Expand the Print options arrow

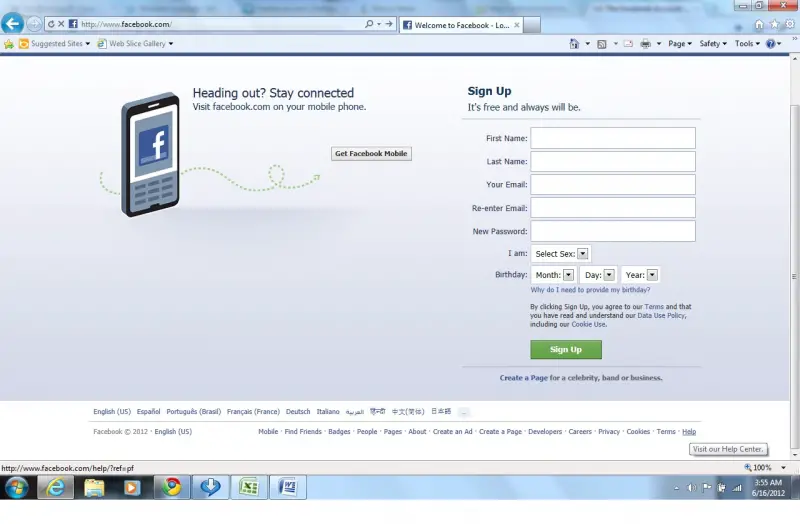click(x=659, y=44)
